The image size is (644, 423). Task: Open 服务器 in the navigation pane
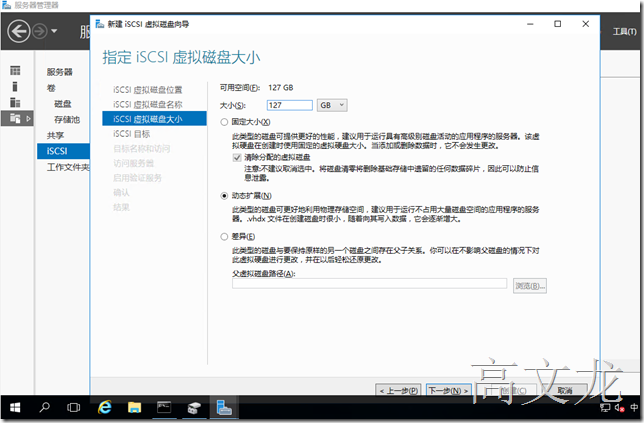[x=60, y=72]
